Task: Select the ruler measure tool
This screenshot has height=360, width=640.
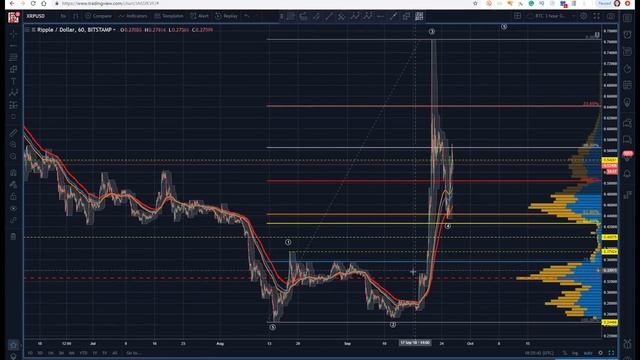Action: point(13,133)
